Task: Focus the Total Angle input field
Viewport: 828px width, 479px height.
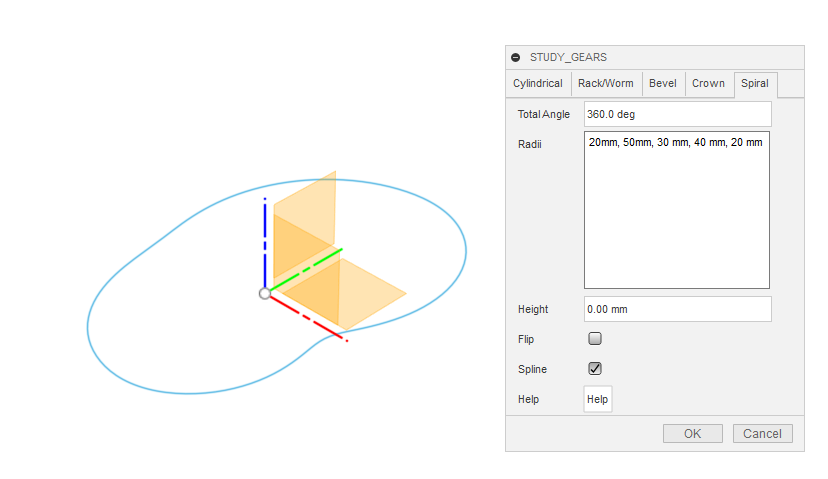Action: point(677,114)
